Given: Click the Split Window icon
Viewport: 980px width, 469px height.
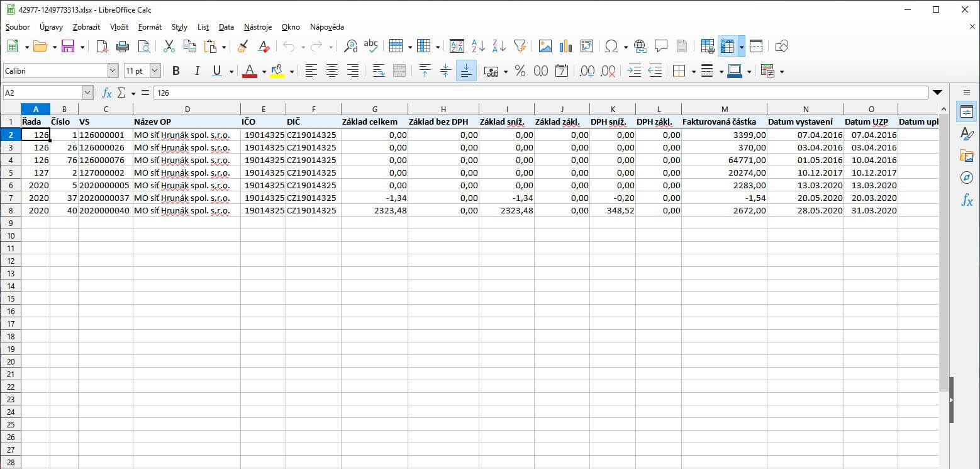Looking at the screenshot, I should (756, 46).
